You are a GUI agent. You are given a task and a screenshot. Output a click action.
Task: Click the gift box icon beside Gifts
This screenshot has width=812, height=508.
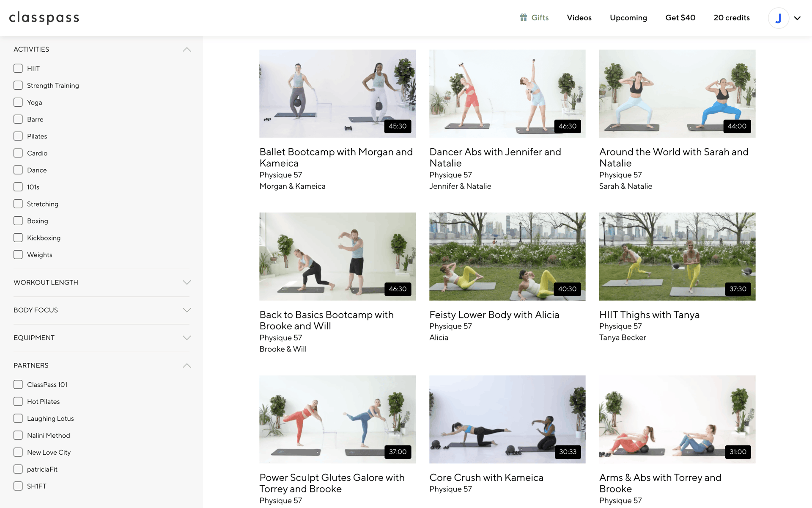pyautogui.click(x=524, y=17)
